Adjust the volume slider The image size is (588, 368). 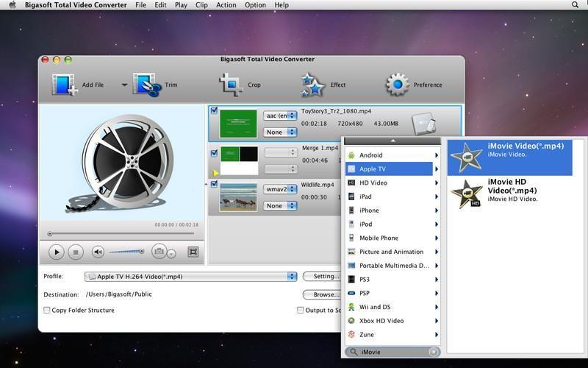point(126,252)
